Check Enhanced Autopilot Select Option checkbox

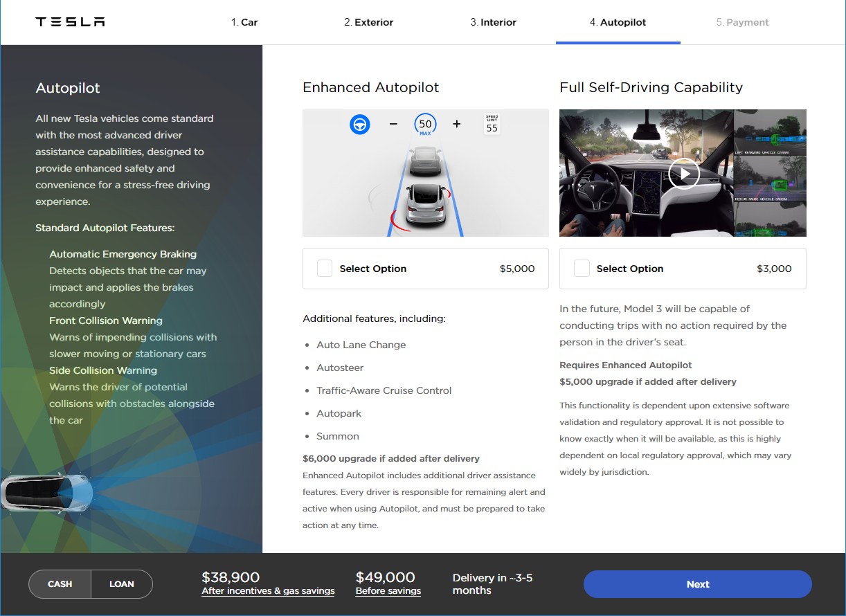(325, 269)
